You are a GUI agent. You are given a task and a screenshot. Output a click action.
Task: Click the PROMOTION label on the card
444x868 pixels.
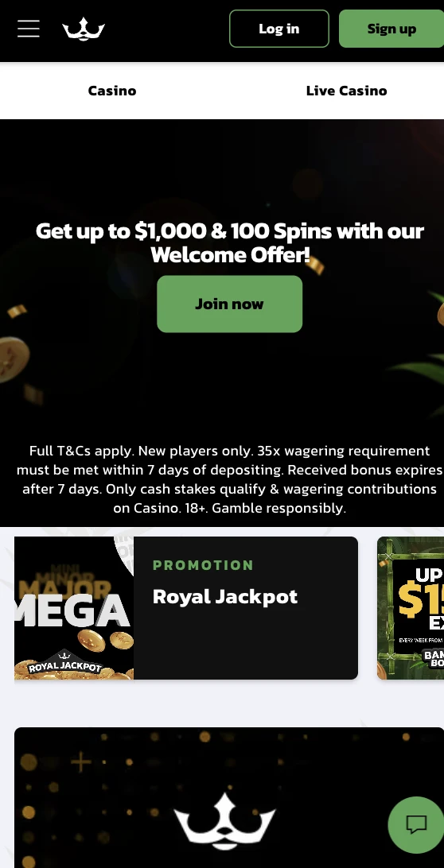203,565
